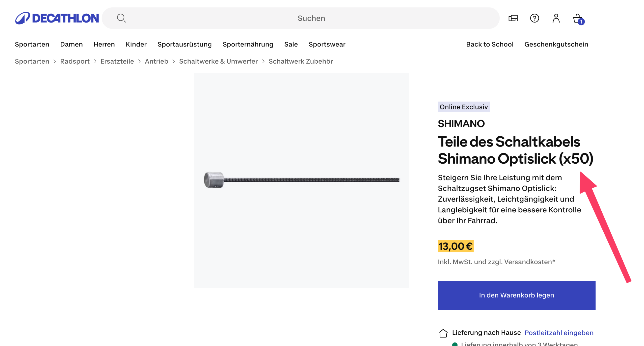The image size is (644, 346).
Task: Click the search magnifier icon
Action: click(121, 18)
